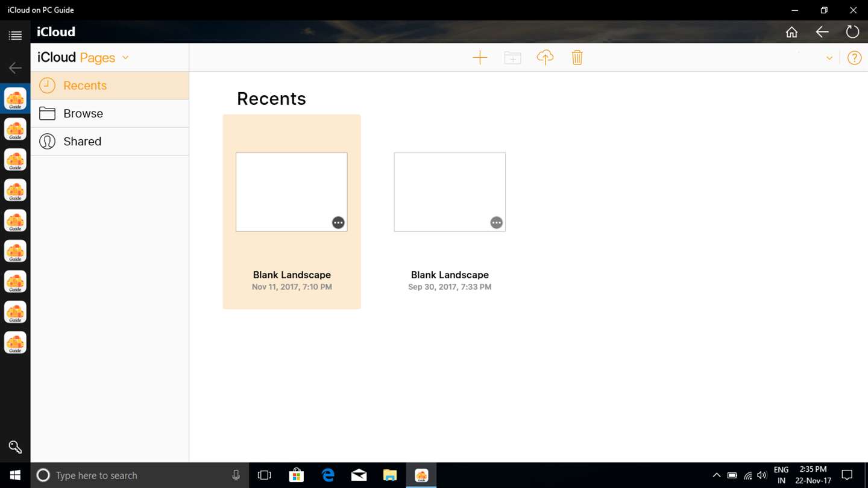This screenshot has height=488, width=868.
Task: Open File Explorer from the taskbar
Action: (x=390, y=475)
